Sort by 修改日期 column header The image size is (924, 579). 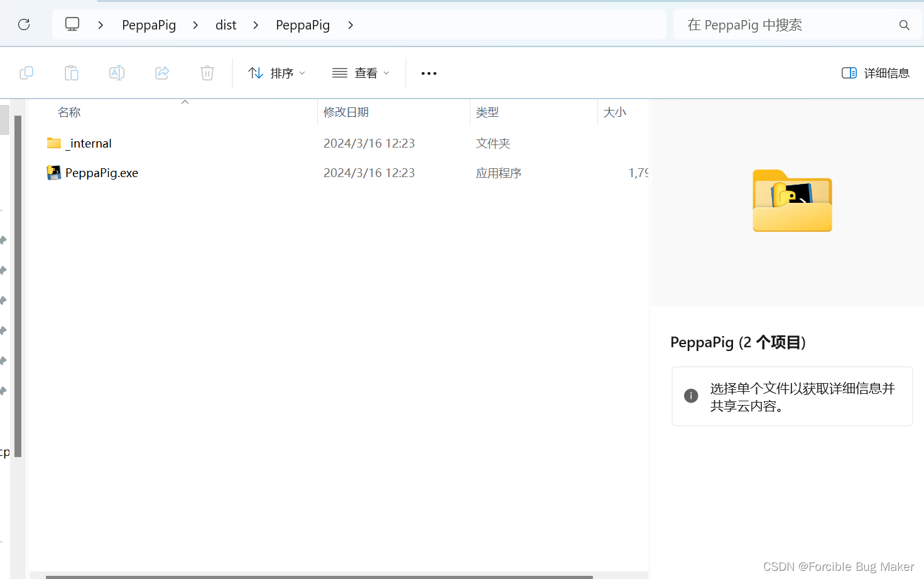tap(346, 112)
